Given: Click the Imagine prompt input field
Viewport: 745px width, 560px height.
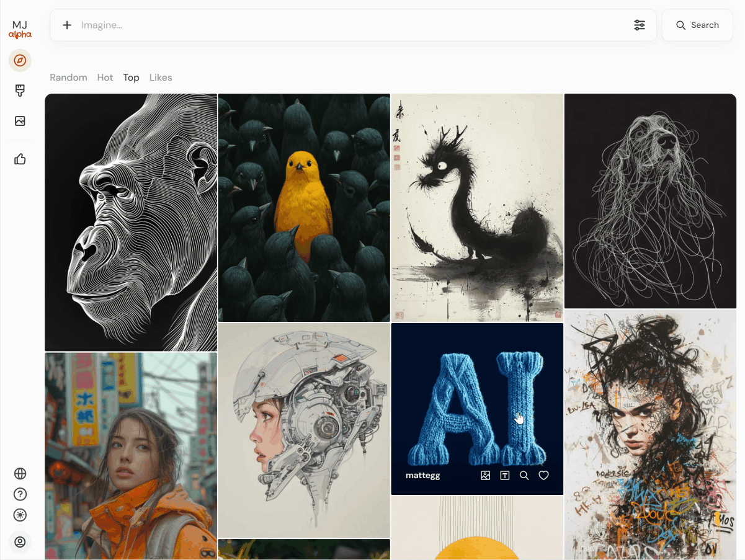Looking at the screenshot, I should 353,25.
